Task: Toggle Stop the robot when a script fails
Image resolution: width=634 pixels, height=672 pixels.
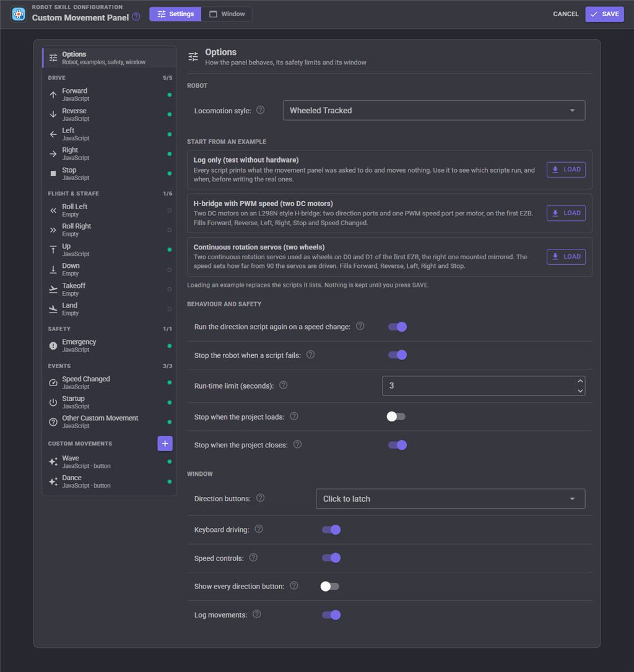Action: pyautogui.click(x=397, y=355)
